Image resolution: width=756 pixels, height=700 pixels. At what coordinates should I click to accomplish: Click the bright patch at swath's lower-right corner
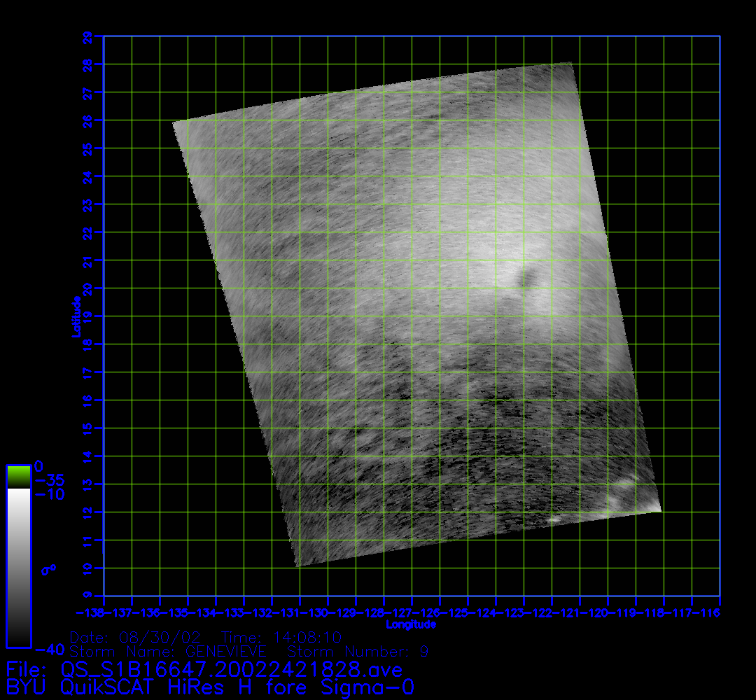625,497
